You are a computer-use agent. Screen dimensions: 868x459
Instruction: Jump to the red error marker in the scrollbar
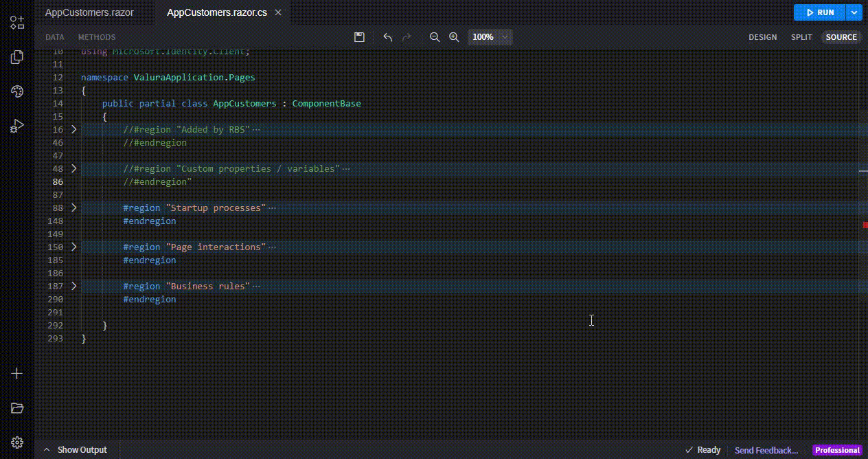point(865,225)
